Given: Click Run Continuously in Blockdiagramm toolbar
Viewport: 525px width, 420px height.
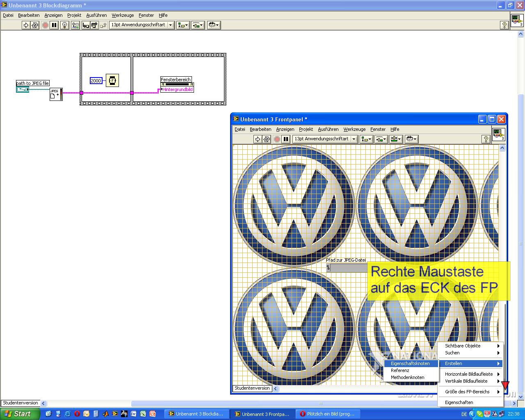Looking at the screenshot, I should click(x=35, y=25).
